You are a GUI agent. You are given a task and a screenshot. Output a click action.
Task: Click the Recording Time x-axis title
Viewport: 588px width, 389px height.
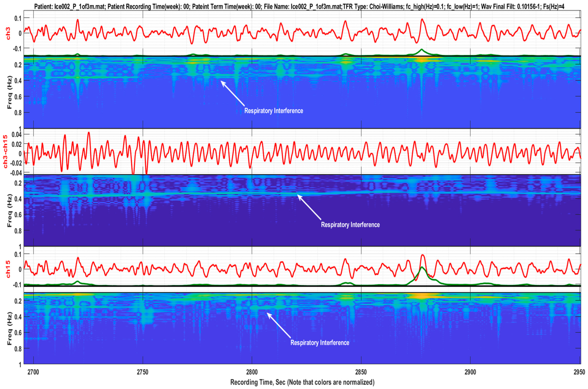click(x=302, y=382)
